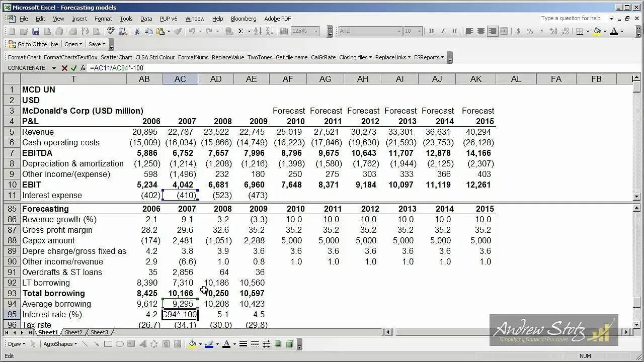Open the File menu
Screen dimensions: 644x362
24,19
